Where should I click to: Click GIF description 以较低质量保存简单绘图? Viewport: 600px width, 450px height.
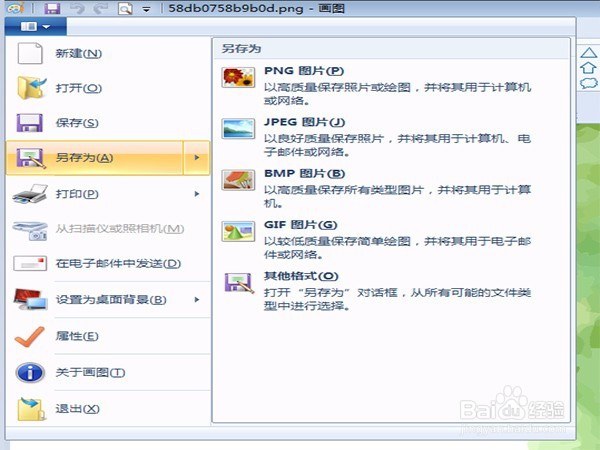[x=337, y=241]
